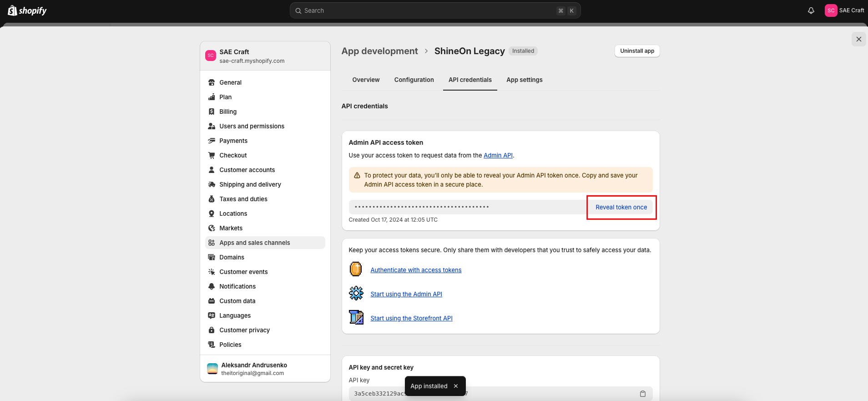This screenshot has width=868, height=401.
Task: Click the Apps and sales channels icon
Action: tap(212, 243)
